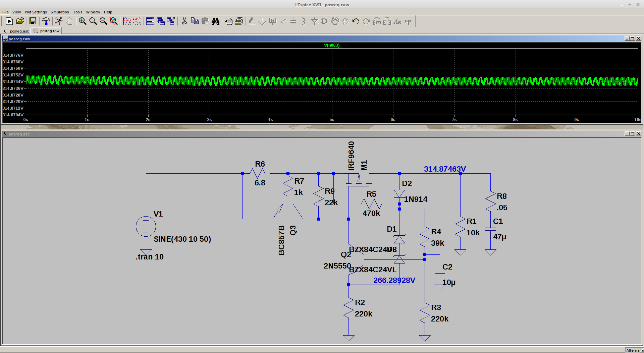Tile the windows with the tile icon
Image resolution: width=644 pixels, height=353 pixels.
[150, 21]
